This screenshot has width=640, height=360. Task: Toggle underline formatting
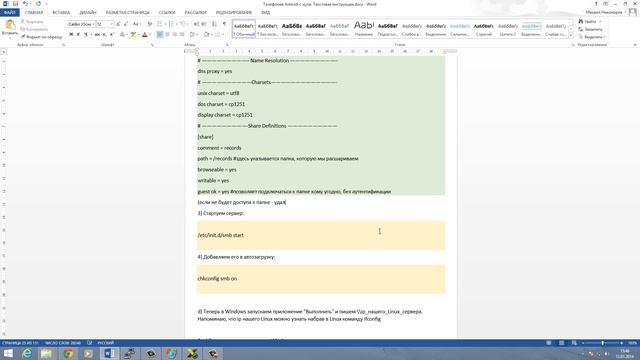[x=86, y=35]
